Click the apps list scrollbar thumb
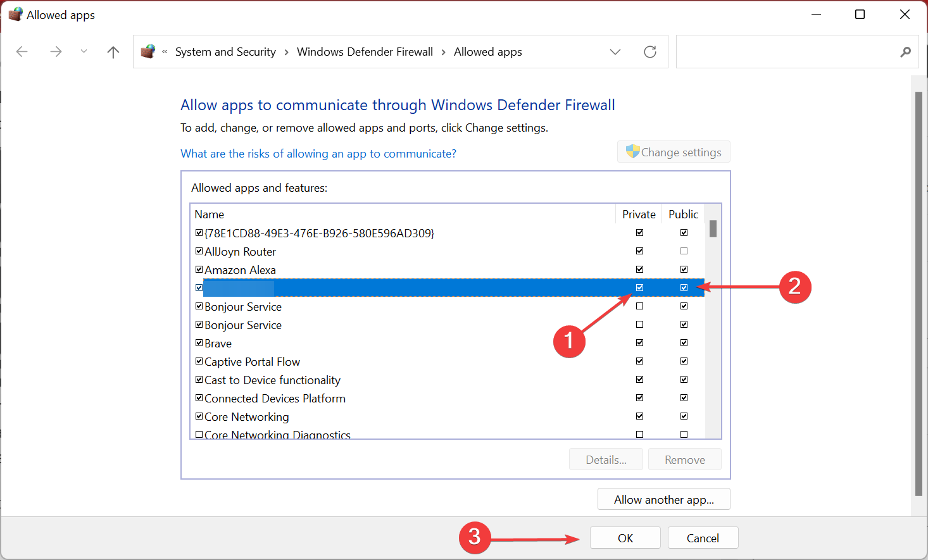This screenshot has height=560, width=928. [713, 228]
